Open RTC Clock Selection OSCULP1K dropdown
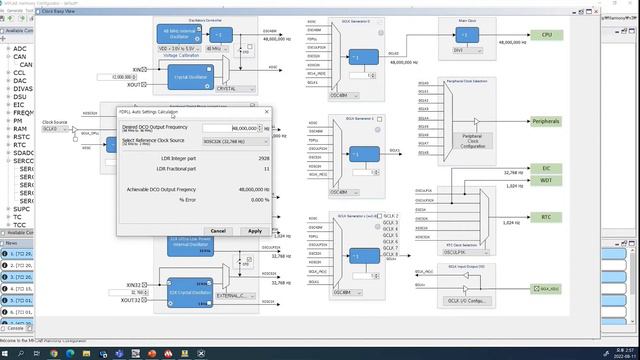The width and height of the screenshot is (640, 360). coord(466,252)
